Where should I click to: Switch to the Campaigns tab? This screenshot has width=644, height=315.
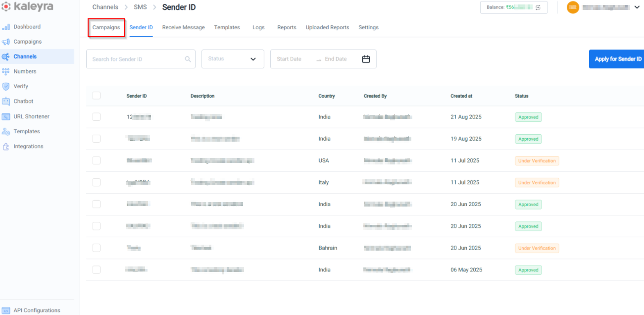click(x=106, y=27)
